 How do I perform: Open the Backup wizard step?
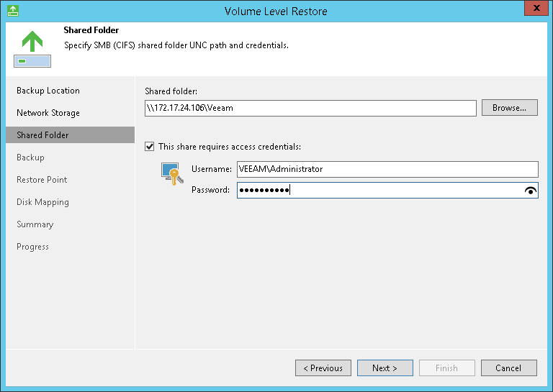30,158
